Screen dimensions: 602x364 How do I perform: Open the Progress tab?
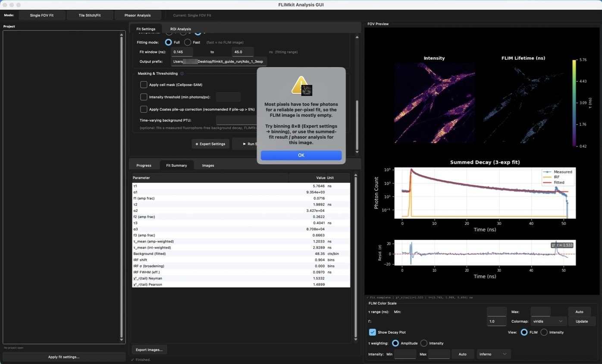(x=144, y=165)
